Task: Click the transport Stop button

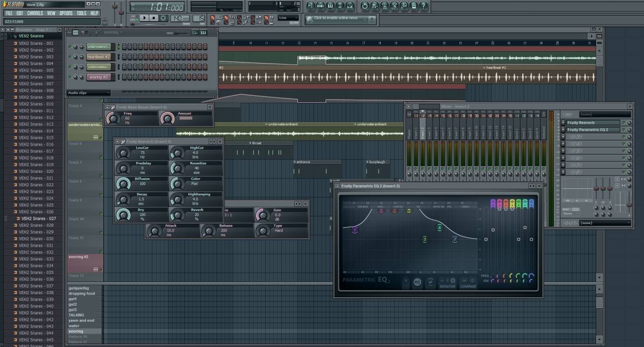Action: pos(154,18)
